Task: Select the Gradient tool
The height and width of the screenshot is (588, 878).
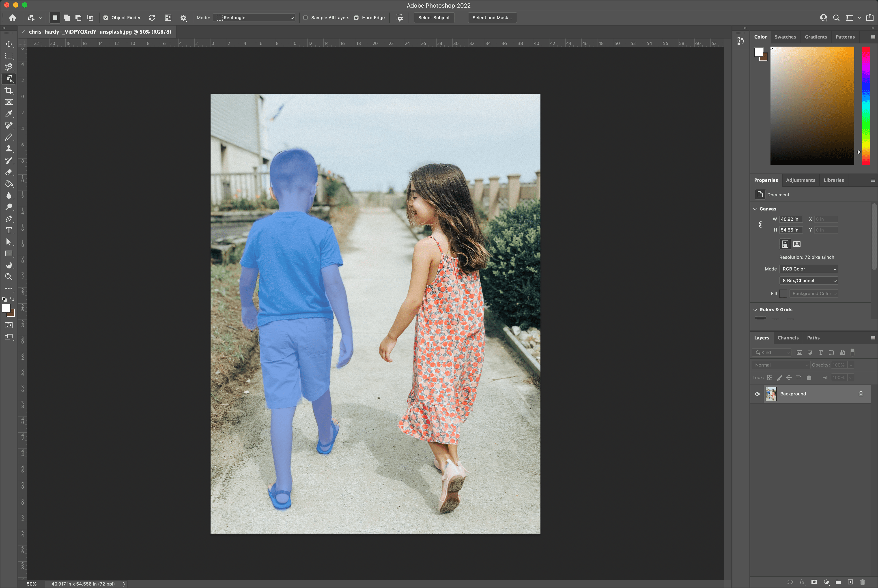Action: click(x=9, y=184)
